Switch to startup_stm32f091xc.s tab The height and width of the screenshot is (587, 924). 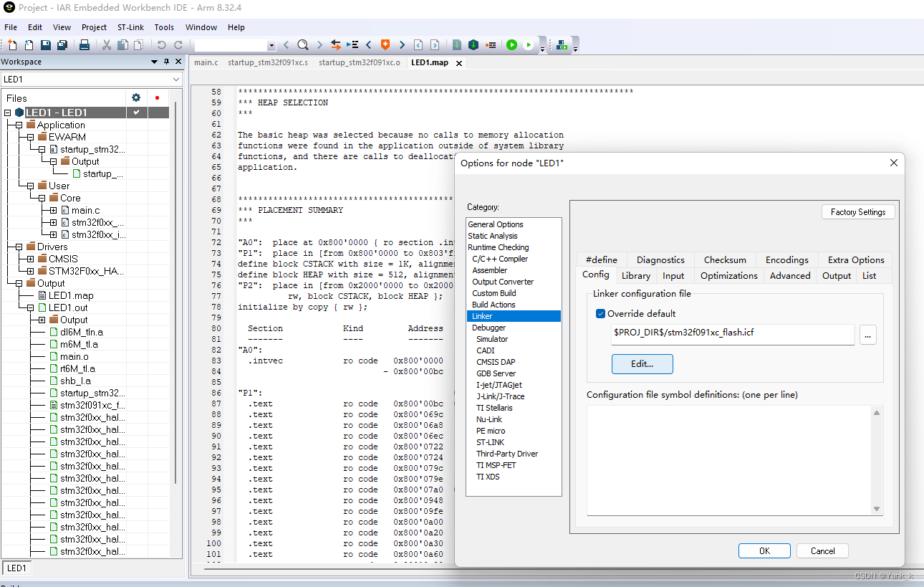click(x=268, y=62)
